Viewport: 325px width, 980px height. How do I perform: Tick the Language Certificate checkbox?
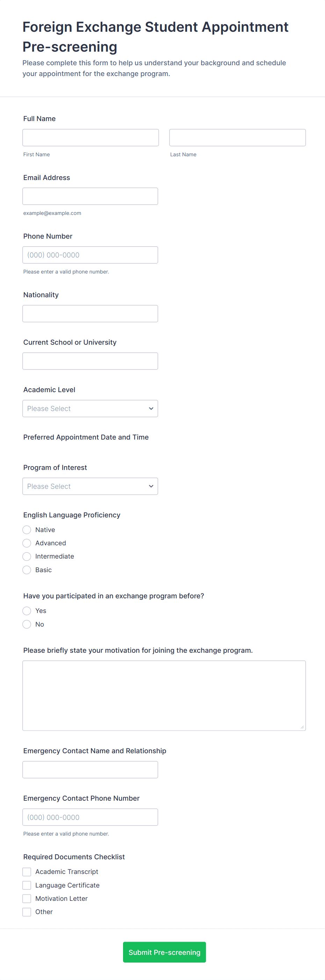pos(27,885)
